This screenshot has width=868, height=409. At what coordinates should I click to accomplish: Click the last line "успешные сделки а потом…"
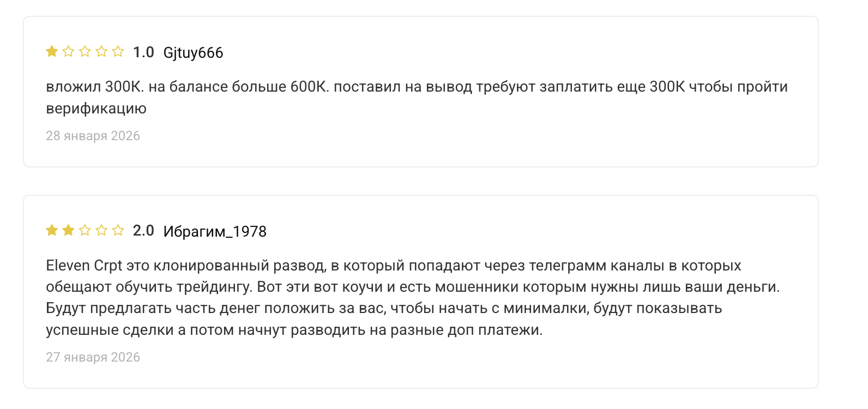pos(294,330)
